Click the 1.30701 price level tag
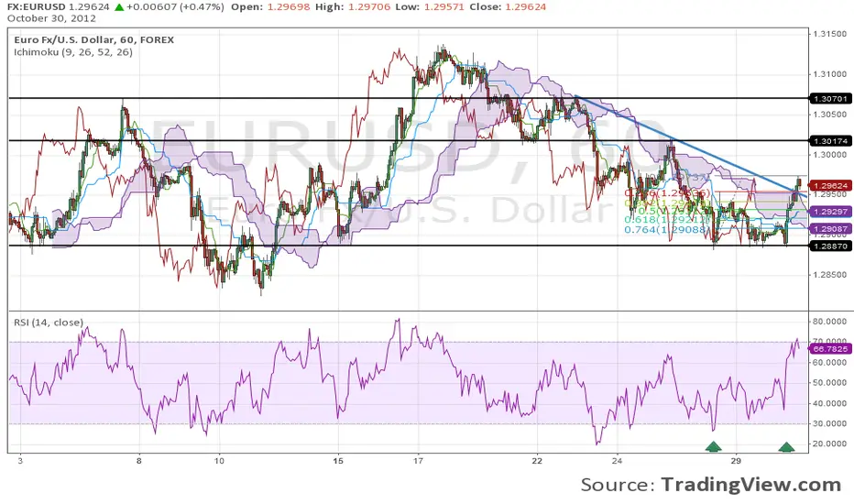The height and width of the screenshot is (504, 854). 830,99
